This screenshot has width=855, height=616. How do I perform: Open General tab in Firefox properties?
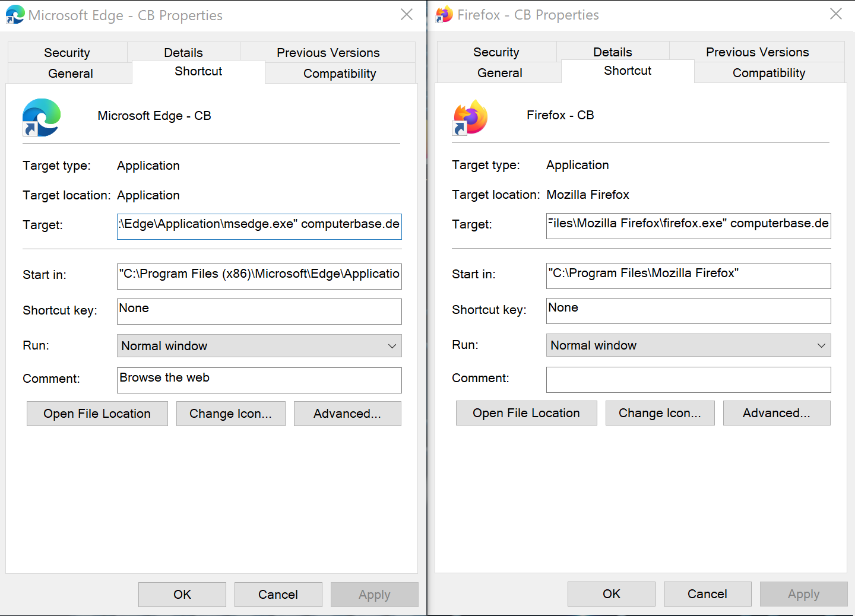click(x=499, y=73)
